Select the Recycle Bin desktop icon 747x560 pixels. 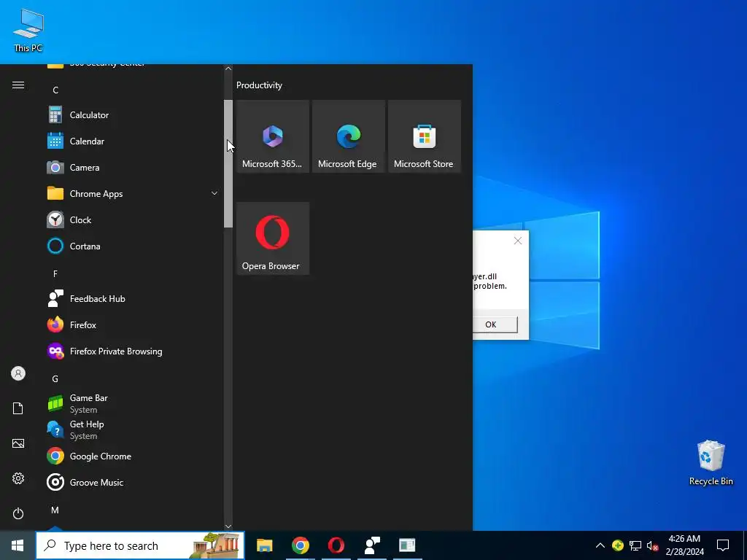(711, 462)
